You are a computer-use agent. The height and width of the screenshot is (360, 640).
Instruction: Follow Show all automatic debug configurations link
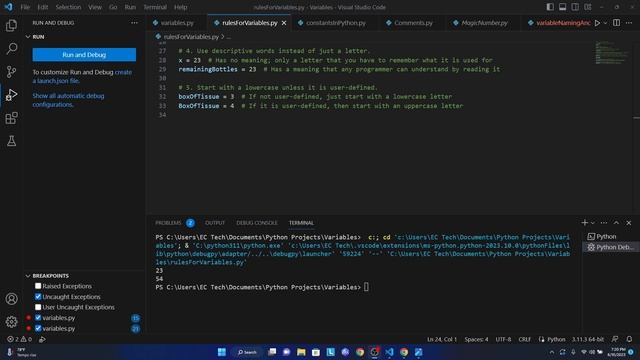[x=69, y=100]
